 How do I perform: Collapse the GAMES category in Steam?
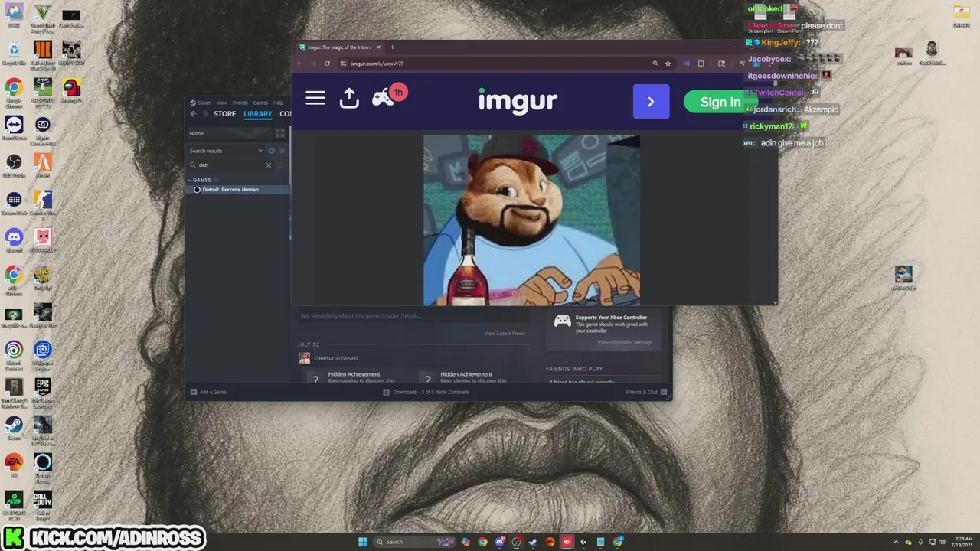point(202,180)
